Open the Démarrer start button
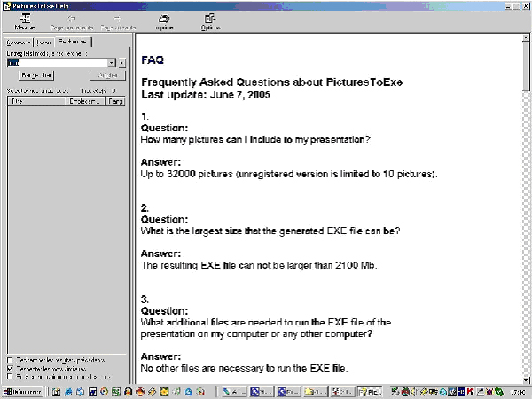Image resolution: width=532 pixels, height=399 pixels. click(23, 392)
